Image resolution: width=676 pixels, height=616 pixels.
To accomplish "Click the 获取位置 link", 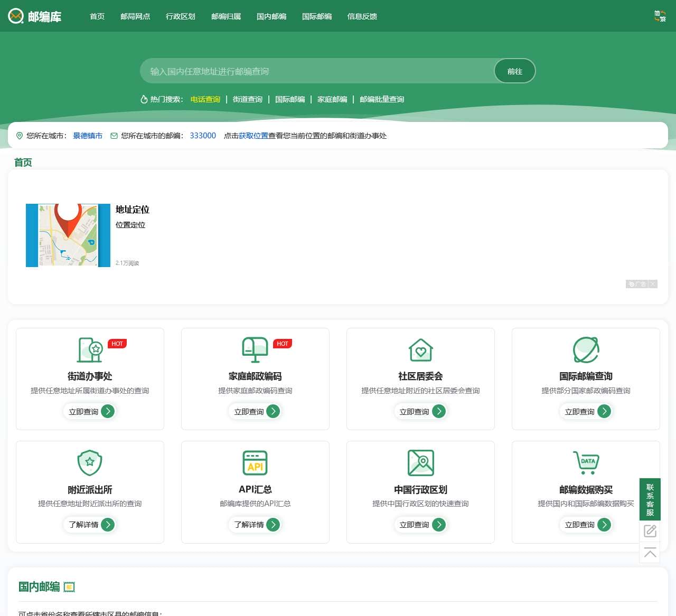I will (253, 136).
